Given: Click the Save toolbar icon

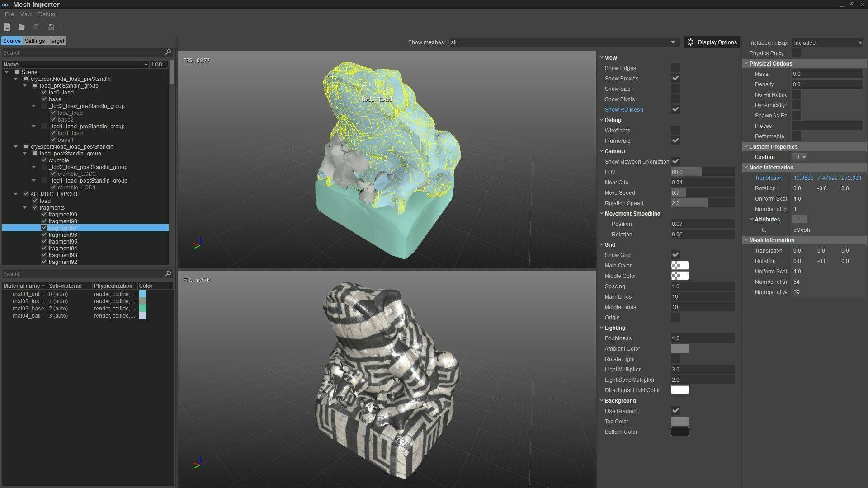Looking at the screenshot, I should (36, 27).
